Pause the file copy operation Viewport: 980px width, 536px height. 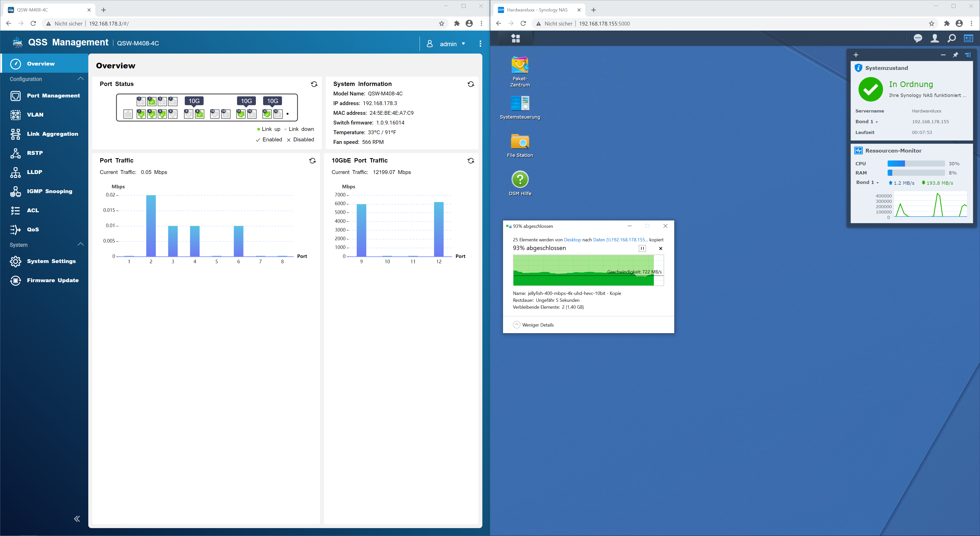click(642, 248)
